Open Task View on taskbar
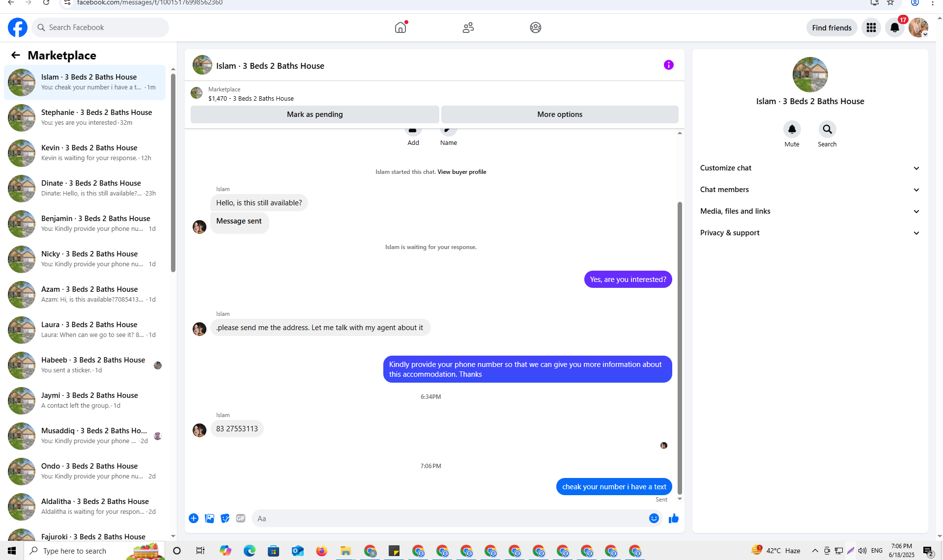The image size is (943, 560). coord(200,551)
